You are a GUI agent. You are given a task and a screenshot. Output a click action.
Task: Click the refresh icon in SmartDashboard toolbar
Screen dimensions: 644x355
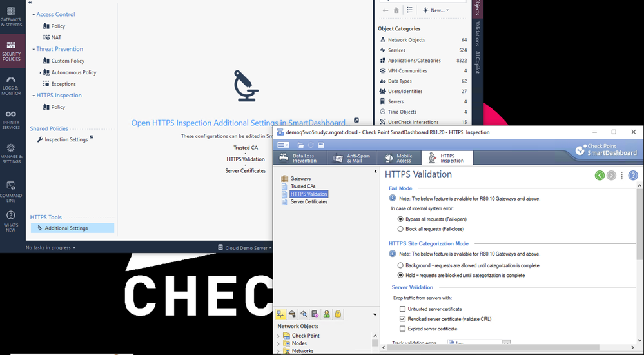tap(311, 145)
